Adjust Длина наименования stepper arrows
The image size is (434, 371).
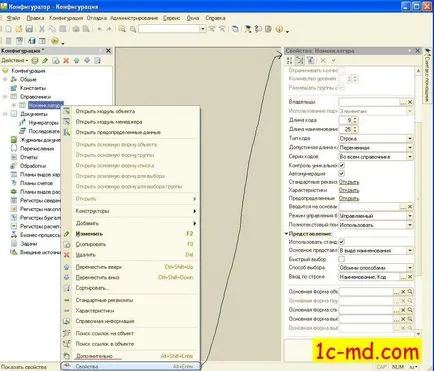(x=355, y=129)
